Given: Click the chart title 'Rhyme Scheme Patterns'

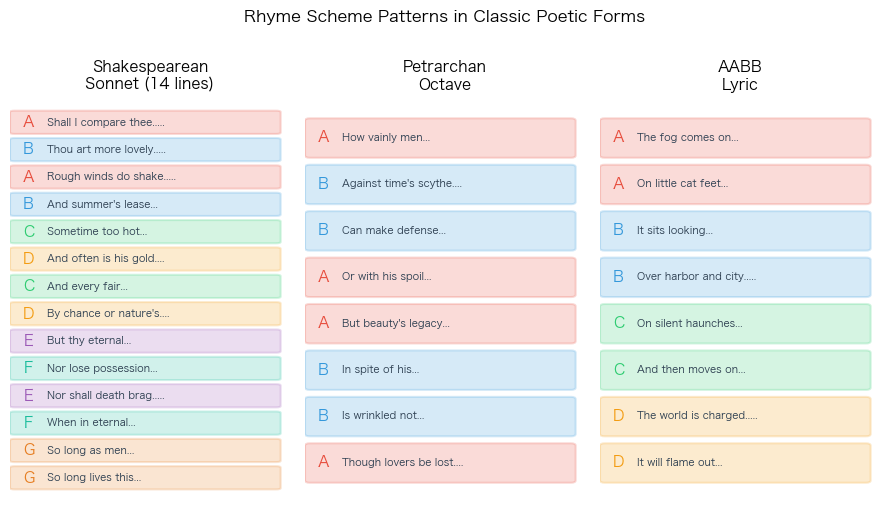Looking at the screenshot, I should tap(444, 16).
